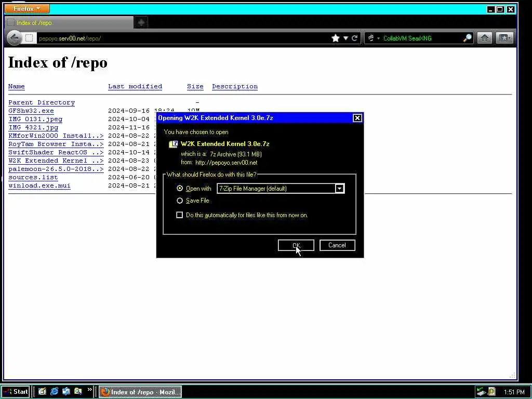Open IMG_4321.jpg link

[33, 128]
